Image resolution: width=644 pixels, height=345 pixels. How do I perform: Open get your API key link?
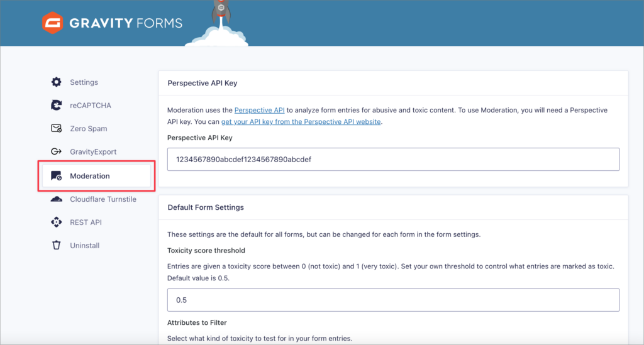point(301,121)
